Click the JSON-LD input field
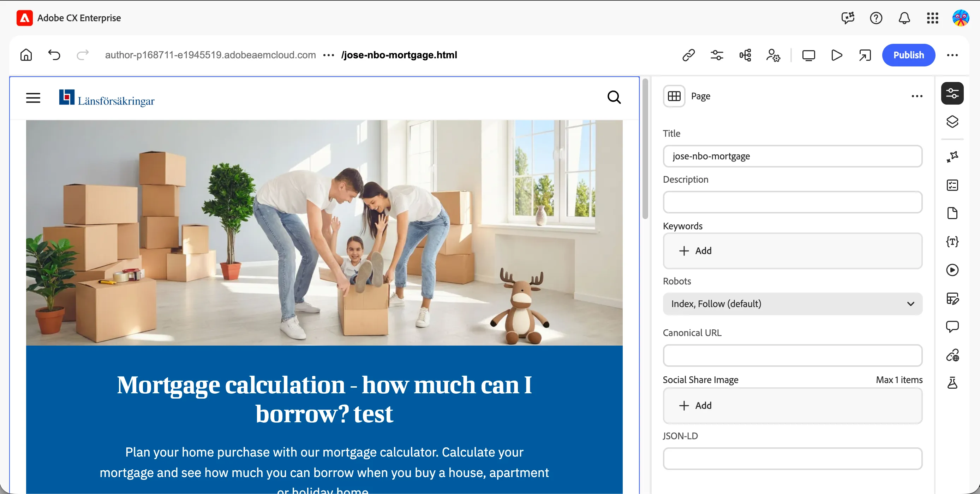Image resolution: width=980 pixels, height=494 pixels. (x=793, y=459)
